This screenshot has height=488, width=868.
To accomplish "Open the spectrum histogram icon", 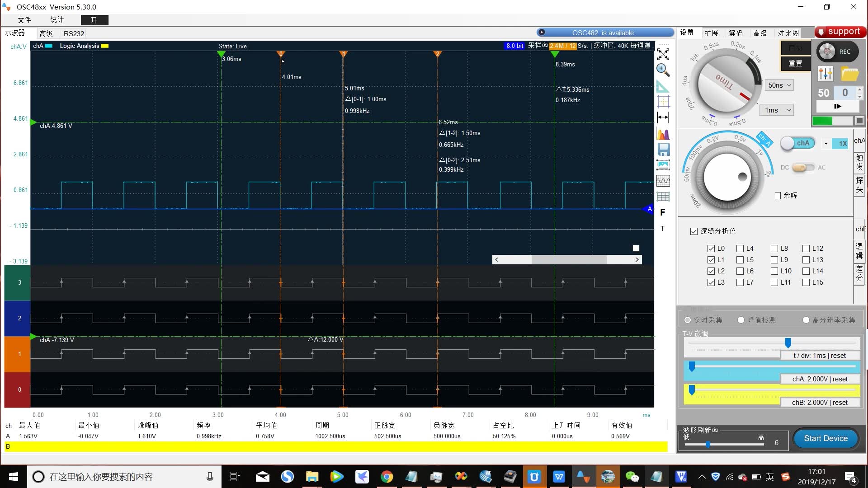I will coord(663,134).
